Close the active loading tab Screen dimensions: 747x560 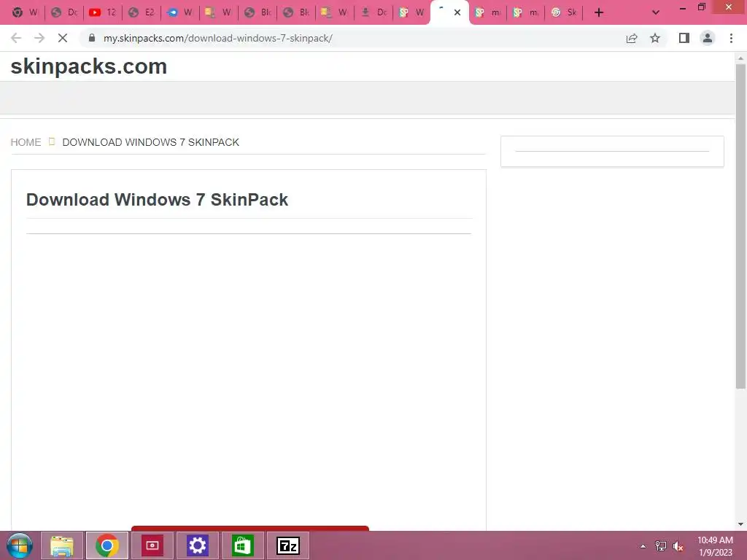(457, 12)
